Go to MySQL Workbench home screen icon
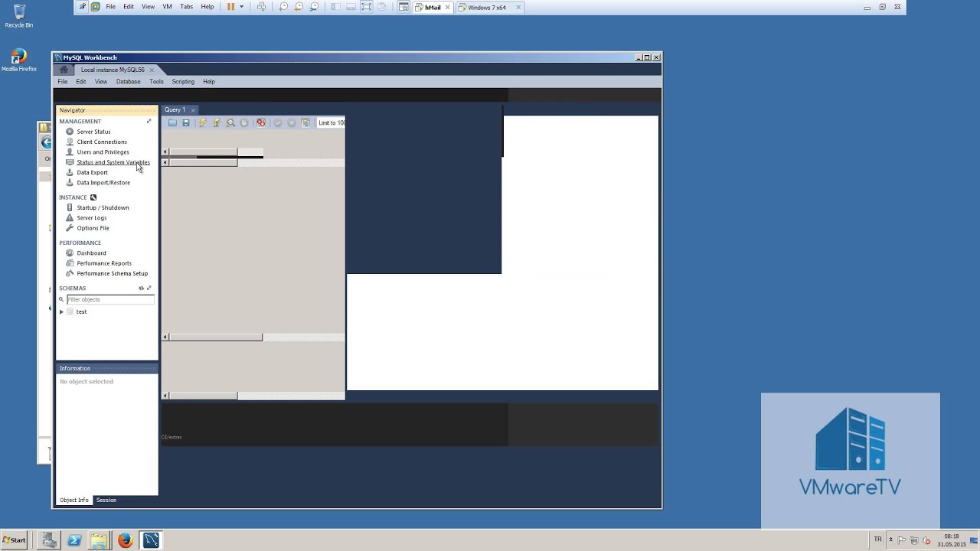The width and height of the screenshot is (980, 551). pyautogui.click(x=64, y=70)
